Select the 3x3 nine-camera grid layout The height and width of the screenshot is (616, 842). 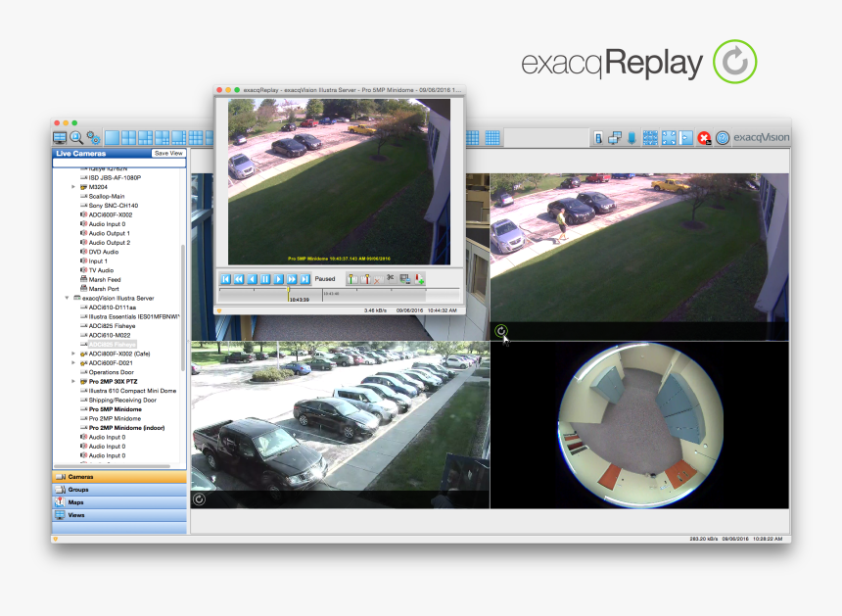196,138
